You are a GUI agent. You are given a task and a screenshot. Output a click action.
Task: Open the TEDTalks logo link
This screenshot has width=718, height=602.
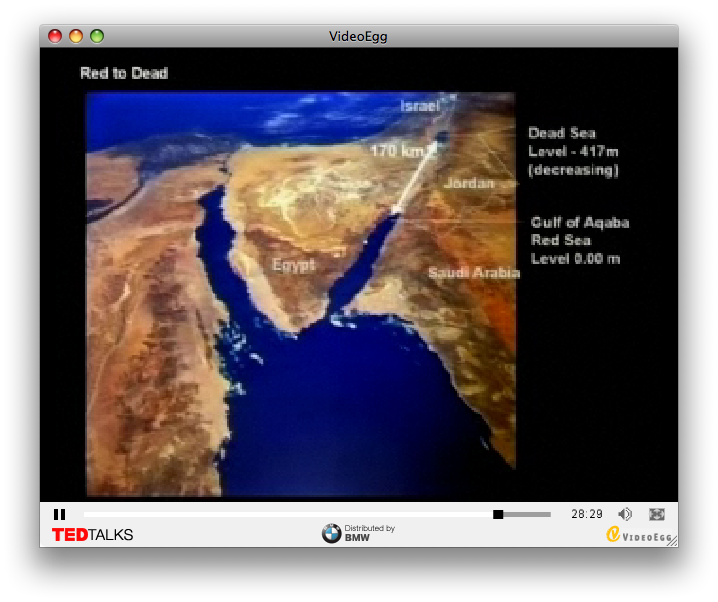click(92, 535)
